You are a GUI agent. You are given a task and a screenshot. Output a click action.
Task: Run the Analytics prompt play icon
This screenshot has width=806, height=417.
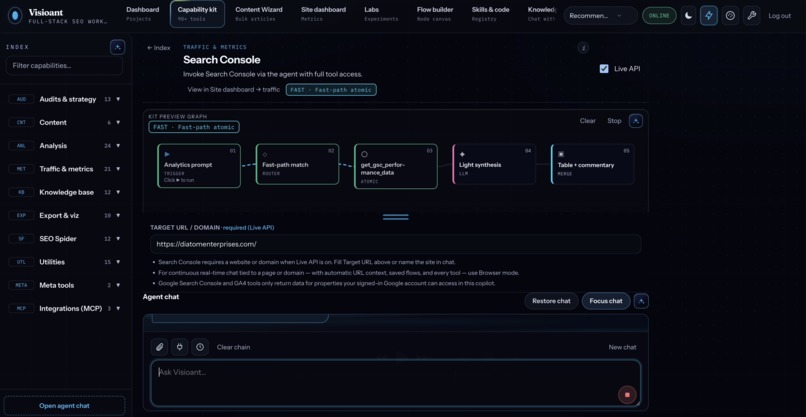click(x=167, y=154)
